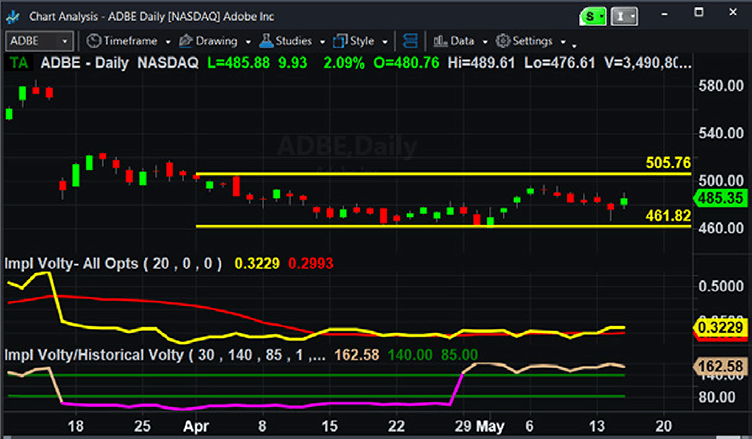Screen dimensions: 752x439
Task: Open the Studies menu label
Action: click(x=294, y=41)
